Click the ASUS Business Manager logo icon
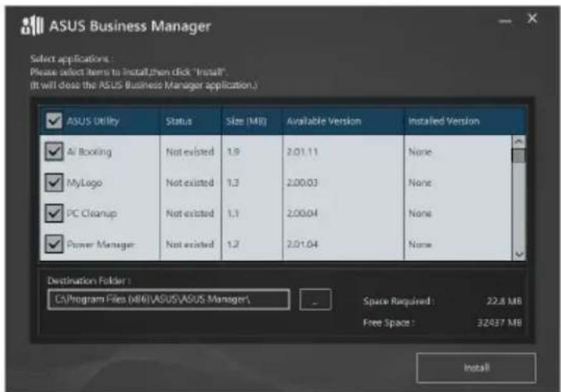This screenshot has width=561, height=392. coord(32,26)
